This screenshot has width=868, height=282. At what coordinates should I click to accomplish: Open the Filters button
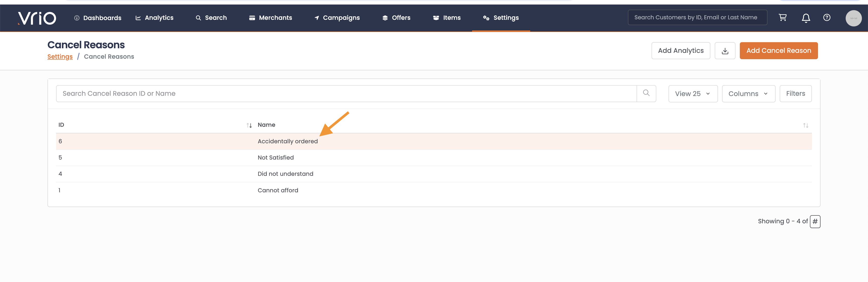click(795, 93)
